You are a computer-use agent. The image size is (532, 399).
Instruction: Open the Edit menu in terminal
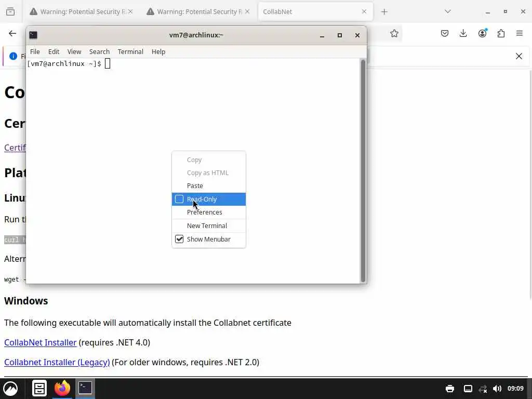(54, 51)
